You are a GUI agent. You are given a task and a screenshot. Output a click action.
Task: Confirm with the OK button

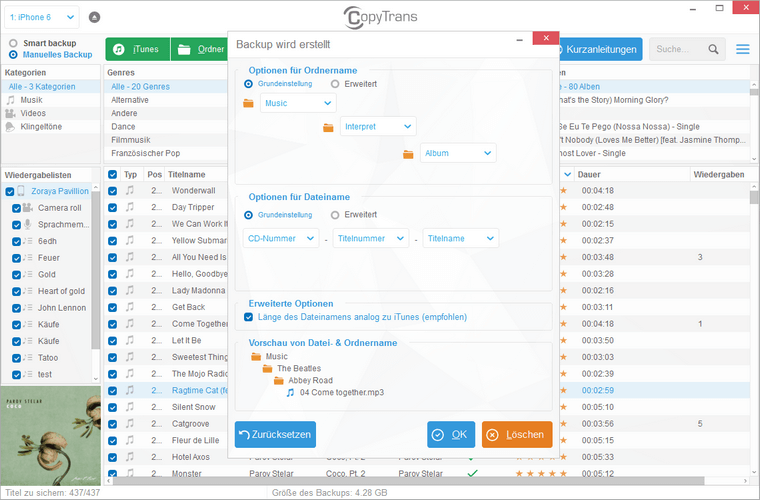point(451,435)
